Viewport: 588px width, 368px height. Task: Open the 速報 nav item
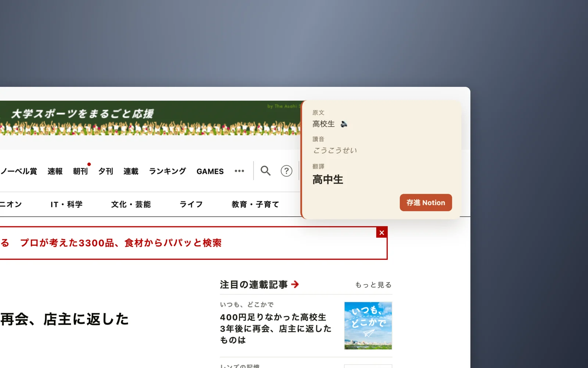click(55, 171)
